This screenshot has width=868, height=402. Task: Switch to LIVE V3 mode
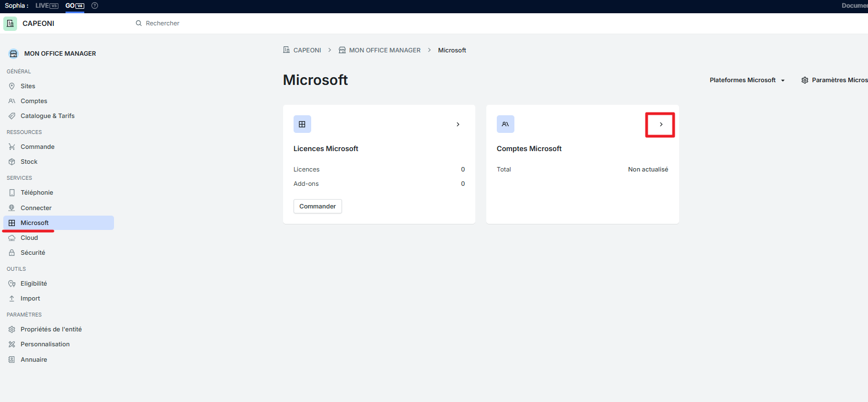coord(47,6)
